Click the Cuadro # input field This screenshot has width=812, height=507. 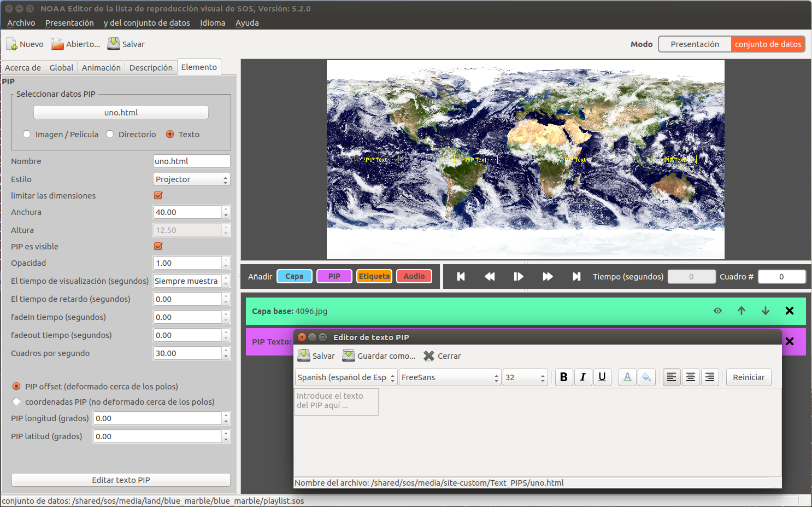point(781,277)
